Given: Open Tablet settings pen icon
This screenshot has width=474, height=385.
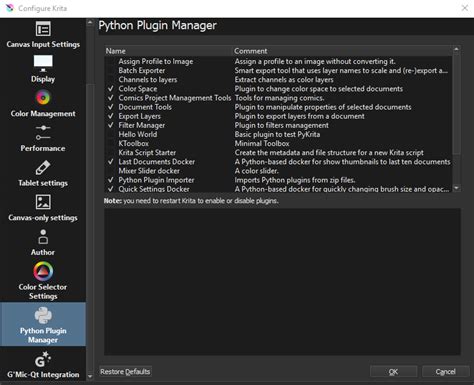Looking at the screenshot, I should (x=43, y=167).
